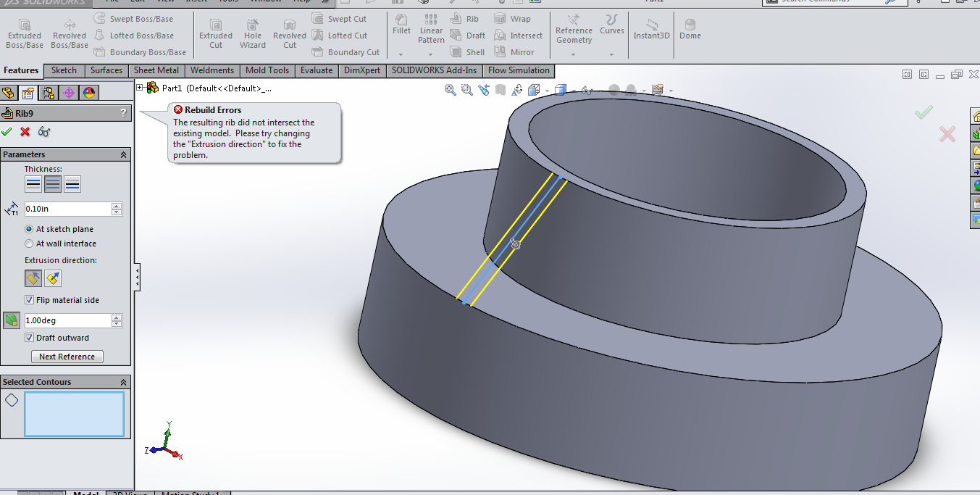Select Linear Pattern tool
Screen dimensions: 980x495
[431, 29]
